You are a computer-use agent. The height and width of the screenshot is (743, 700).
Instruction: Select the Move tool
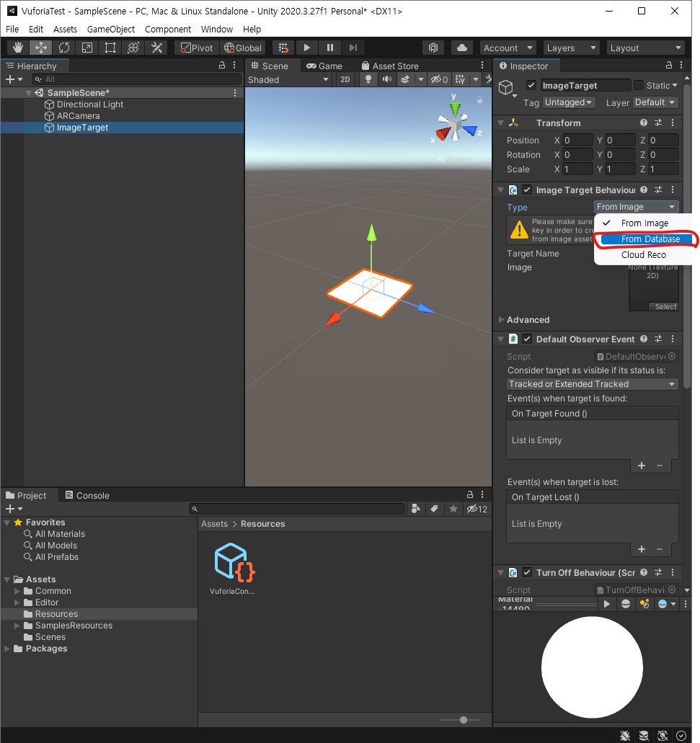pos(41,48)
